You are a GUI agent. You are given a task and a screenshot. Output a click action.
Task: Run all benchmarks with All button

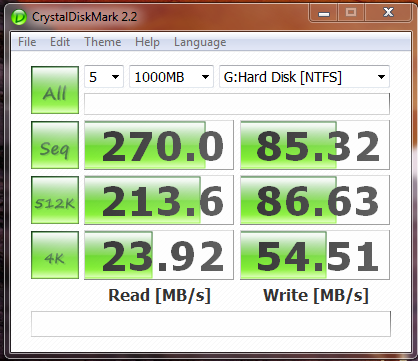[x=55, y=90]
